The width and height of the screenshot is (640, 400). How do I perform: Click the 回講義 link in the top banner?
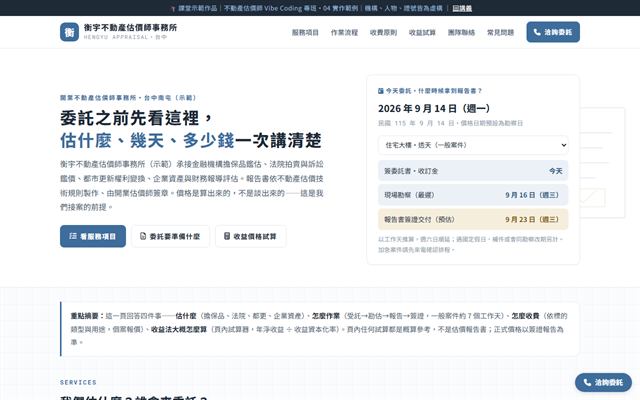tap(462, 8)
